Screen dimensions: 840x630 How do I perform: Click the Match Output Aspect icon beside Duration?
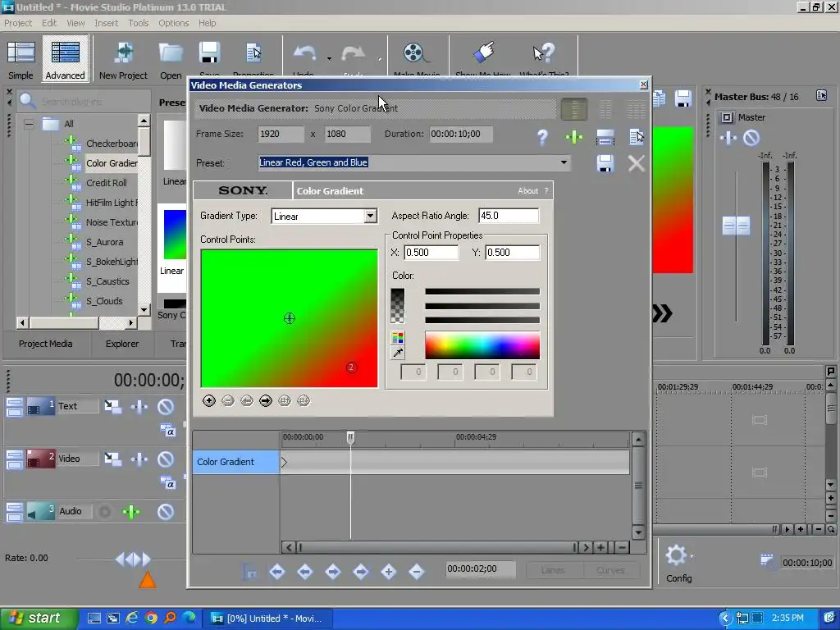pos(605,138)
